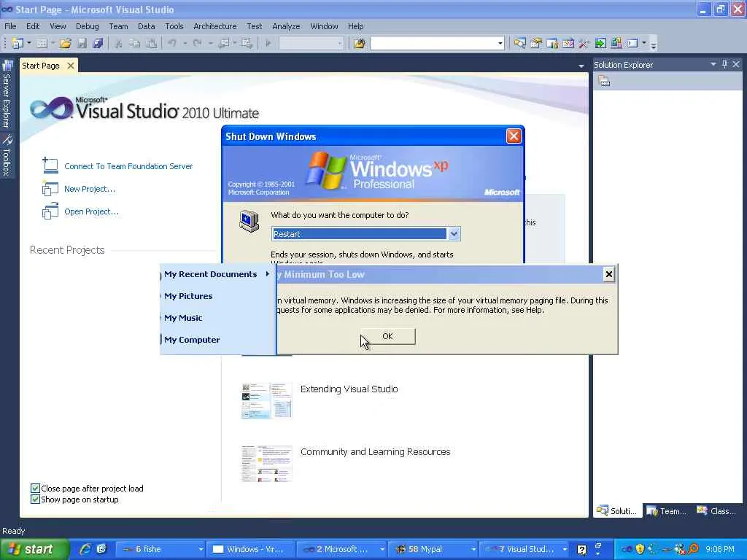Viewport: 747px width, 560px height.
Task: Close the Virtual Memory Minimum Too Low dialog
Action: tap(608, 274)
